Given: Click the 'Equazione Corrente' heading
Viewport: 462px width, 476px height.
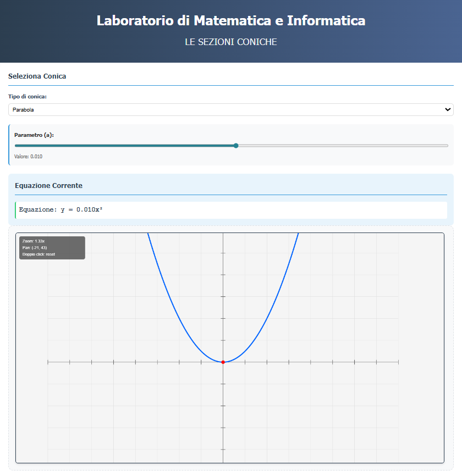Looking at the screenshot, I should coord(48,186).
